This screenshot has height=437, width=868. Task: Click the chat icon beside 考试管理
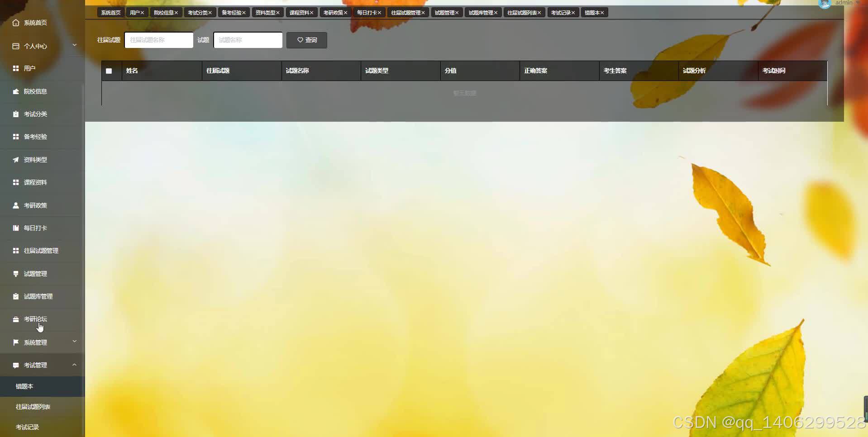tap(16, 365)
